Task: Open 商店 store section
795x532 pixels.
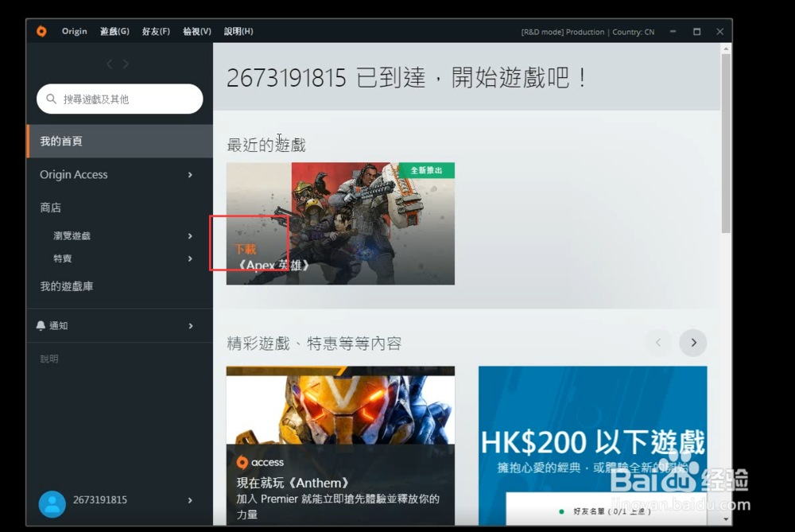Action: coord(50,208)
